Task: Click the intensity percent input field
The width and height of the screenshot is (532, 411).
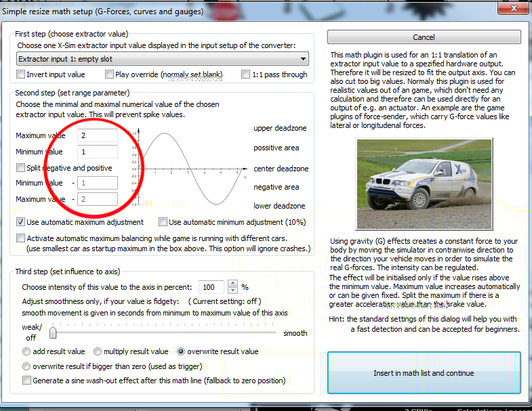Action: coord(211,287)
